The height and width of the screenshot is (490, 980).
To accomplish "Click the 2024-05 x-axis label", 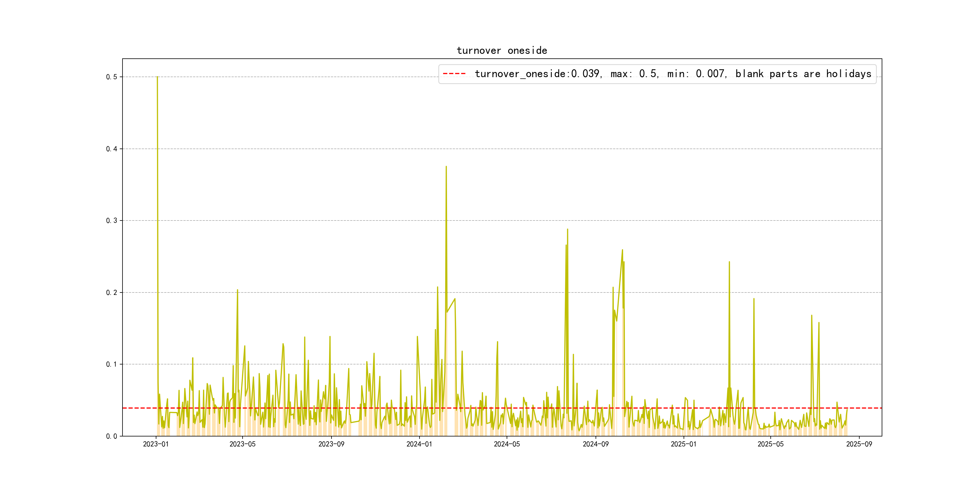I will pos(507,444).
